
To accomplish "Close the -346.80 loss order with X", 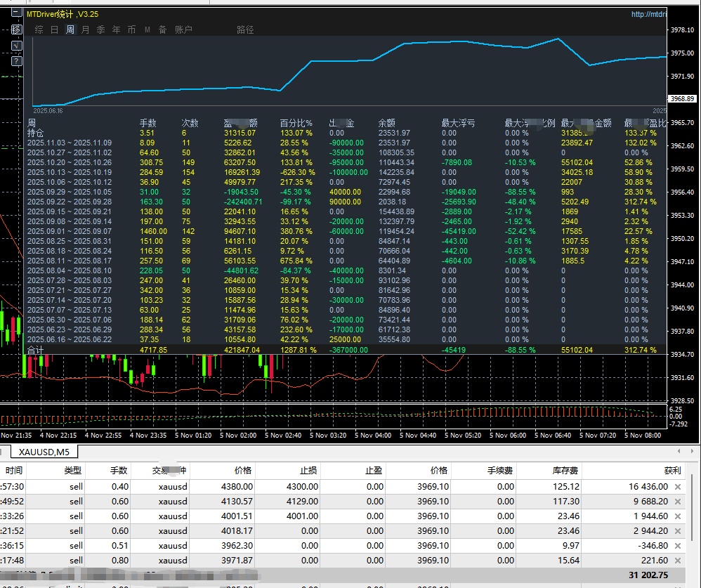I will coord(678,545).
